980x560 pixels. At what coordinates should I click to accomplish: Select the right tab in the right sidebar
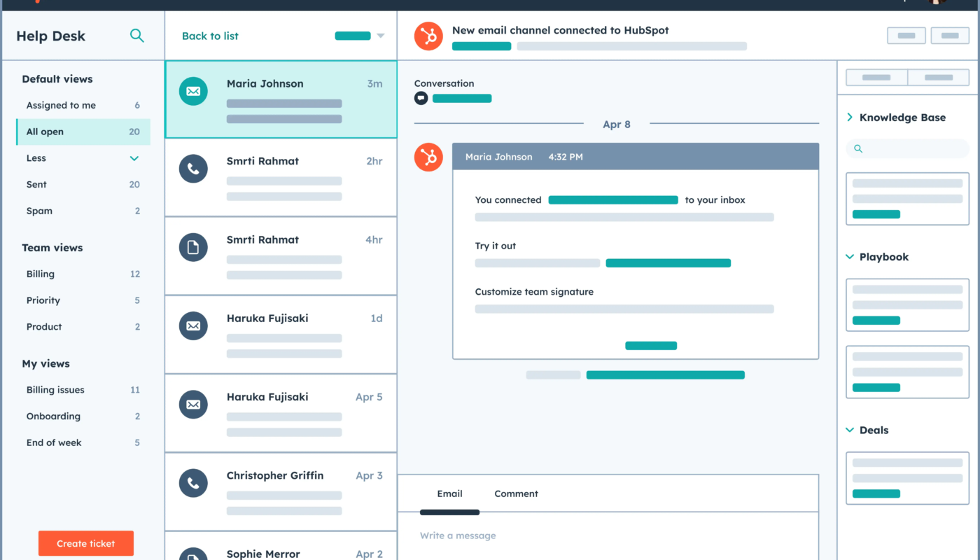[x=939, y=77]
